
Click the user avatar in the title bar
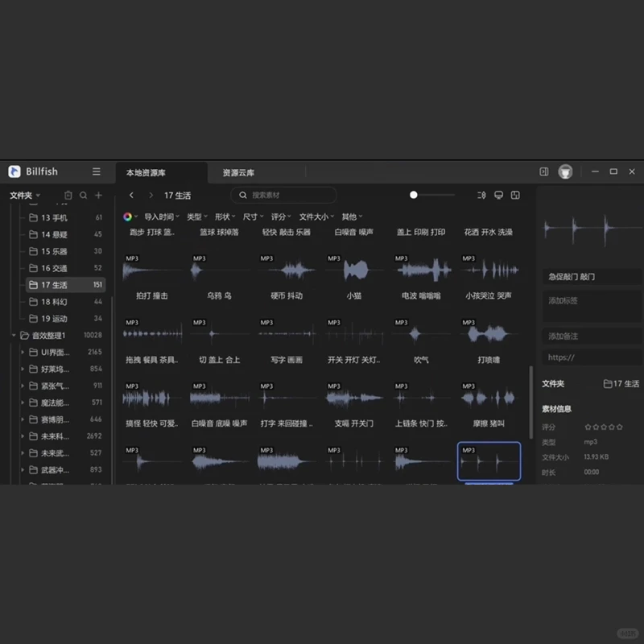coord(565,171)
